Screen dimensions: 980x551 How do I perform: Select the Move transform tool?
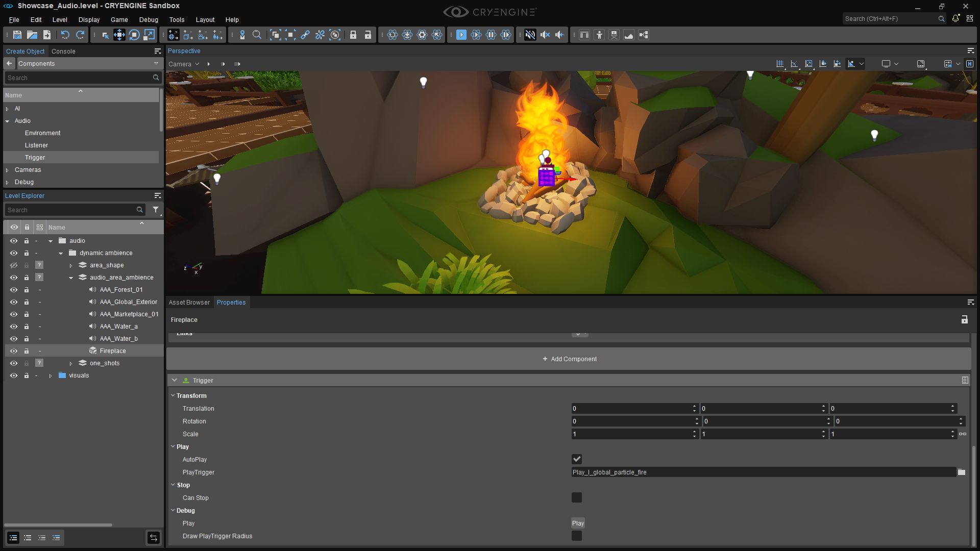(x=119, y=35)
